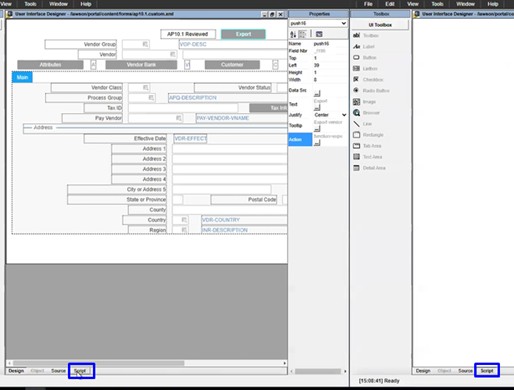Open the Help menu in left window
Screen dimensions: 514x390
pos(86,4)
